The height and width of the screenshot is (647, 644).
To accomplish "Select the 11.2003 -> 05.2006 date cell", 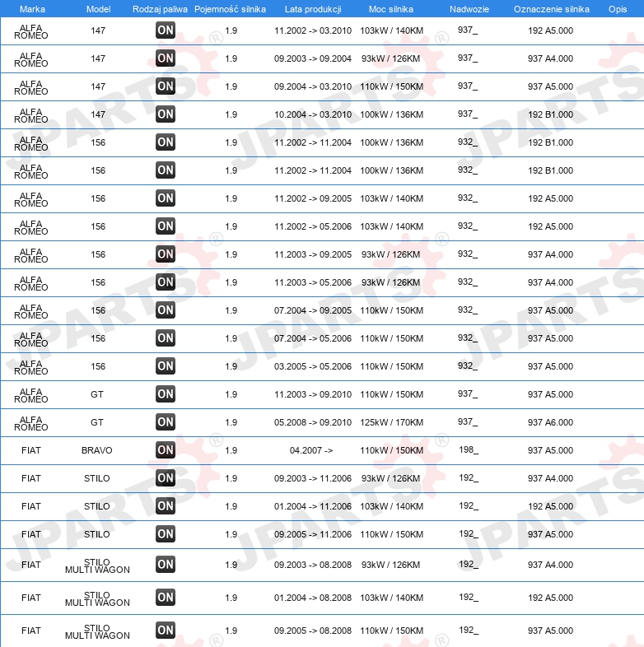I will click(313, 282).
